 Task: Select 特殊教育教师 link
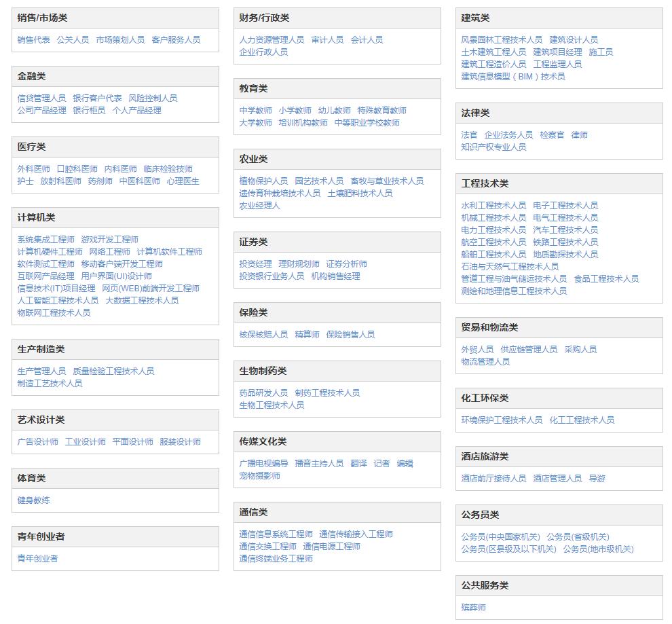click(382, 111)
